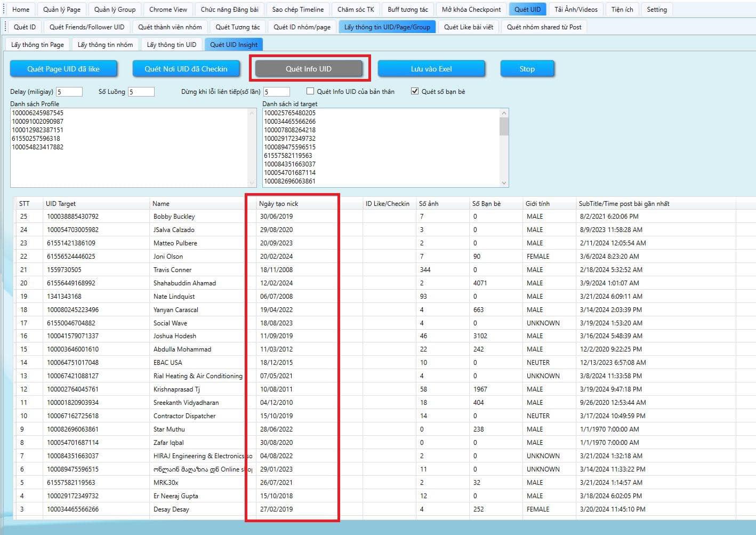Click Quét Nơi UID đã Checkin button
Viewport: 756px width, 535px height.
coord(186,69)
